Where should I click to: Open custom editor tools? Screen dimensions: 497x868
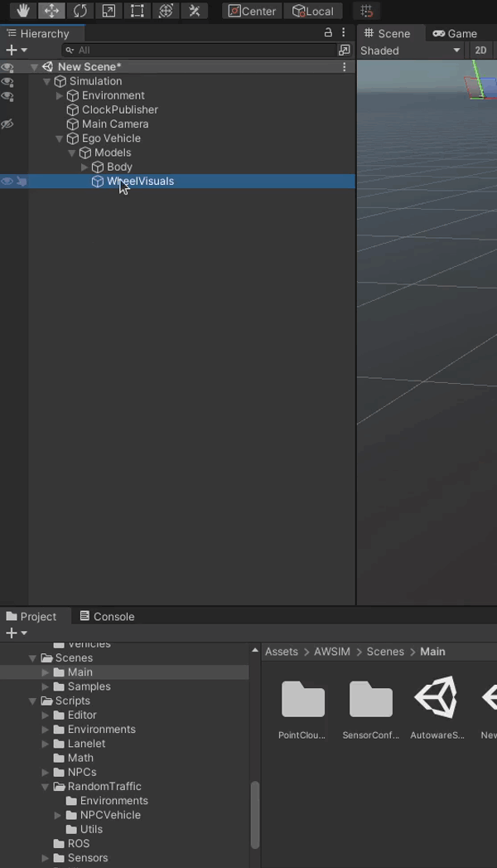[x=194, y=11]
